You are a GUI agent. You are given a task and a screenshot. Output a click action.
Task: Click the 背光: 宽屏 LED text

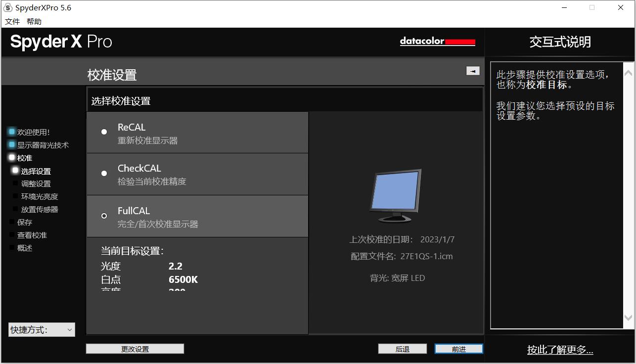(398, 278)
